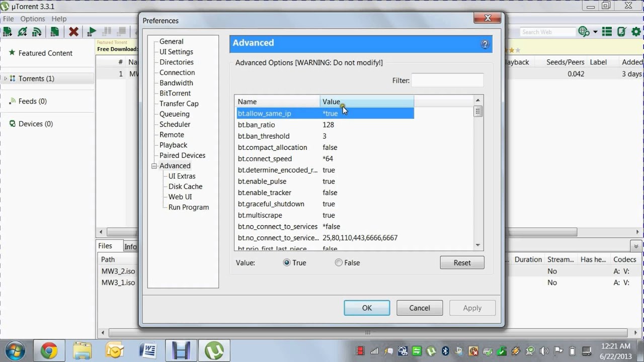Click the Name column header in options list

277,102
